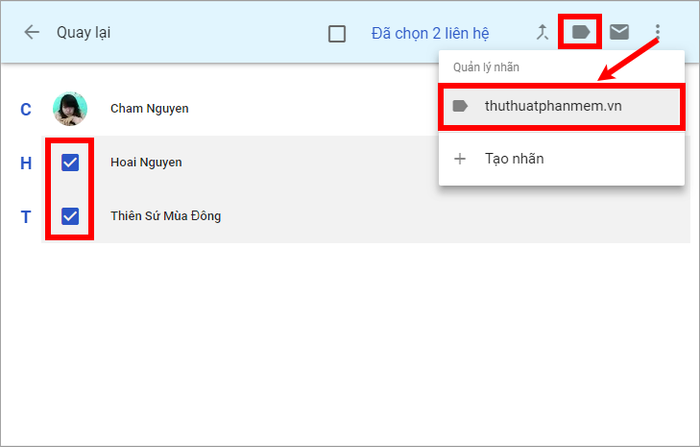Open the Hoai Nguyen contact name
Screen dimensions: 700x447
tap(146, 162)
